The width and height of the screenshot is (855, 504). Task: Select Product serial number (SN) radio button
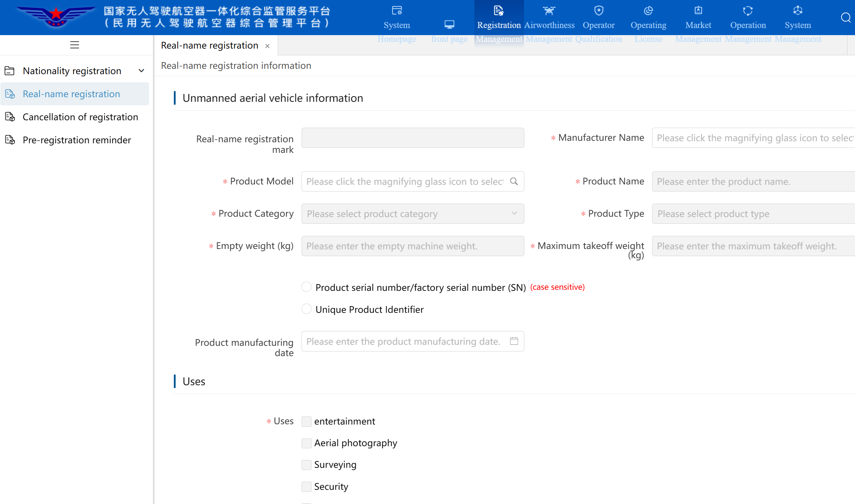[x=307, y=287]
